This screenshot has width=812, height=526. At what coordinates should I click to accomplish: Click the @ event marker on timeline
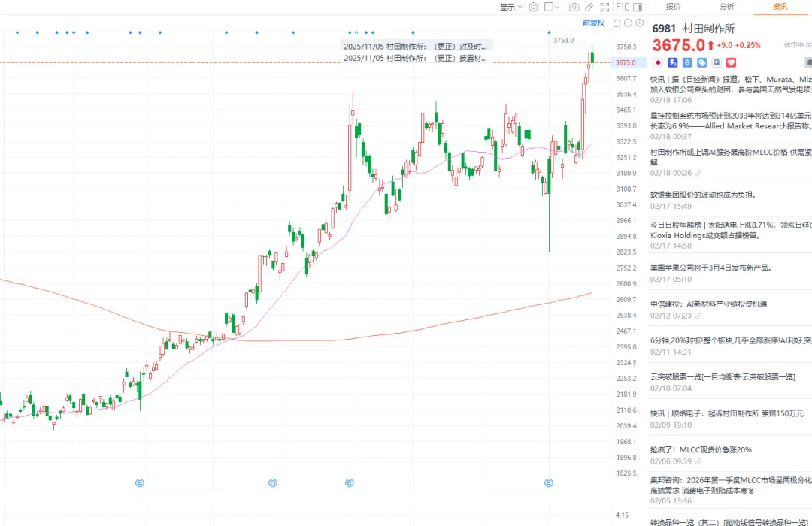click(273, 482)
